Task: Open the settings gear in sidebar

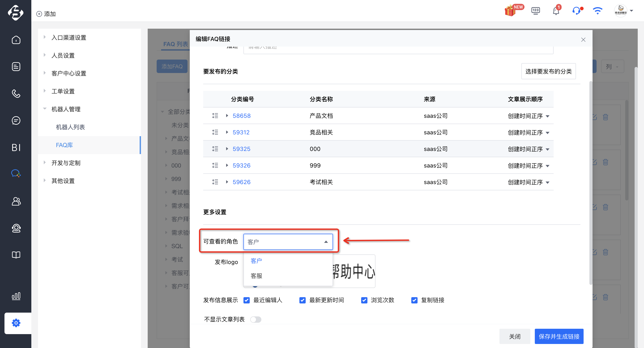Action: (16, 323)
